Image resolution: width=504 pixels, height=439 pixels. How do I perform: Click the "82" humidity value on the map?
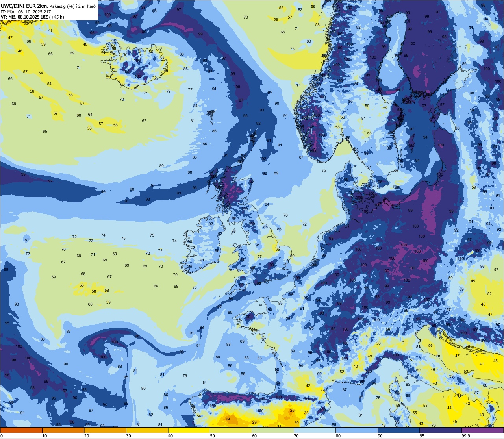click(151, 415)
